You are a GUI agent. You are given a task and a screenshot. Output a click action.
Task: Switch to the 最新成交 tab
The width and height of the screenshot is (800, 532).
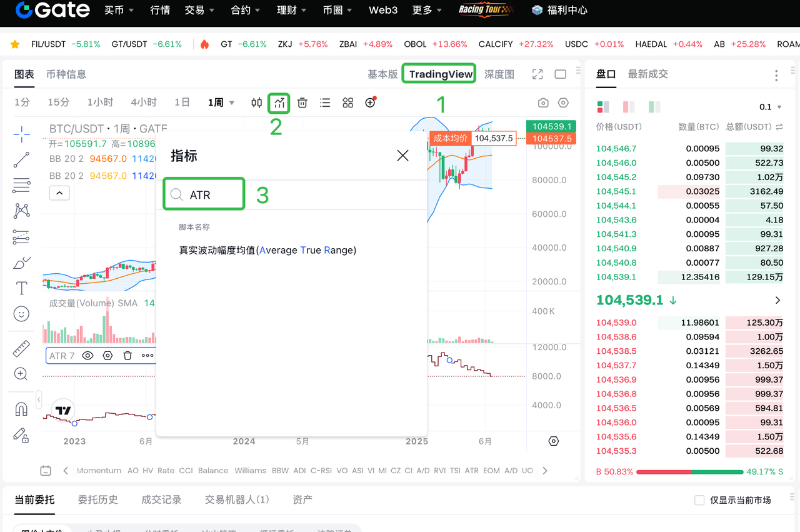coord(647,74)
